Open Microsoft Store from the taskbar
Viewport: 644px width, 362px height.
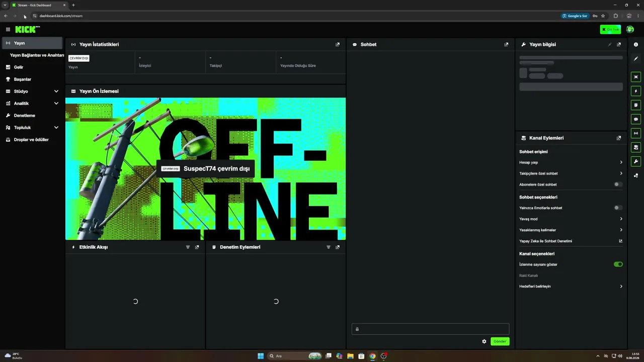tap(361, 356)
